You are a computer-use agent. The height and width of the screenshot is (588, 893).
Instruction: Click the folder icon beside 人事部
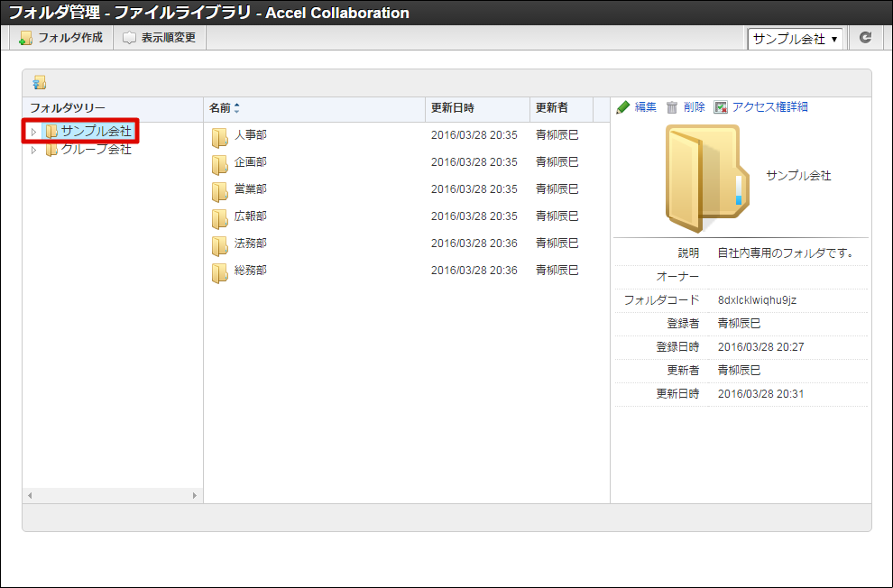click(219, 137)
